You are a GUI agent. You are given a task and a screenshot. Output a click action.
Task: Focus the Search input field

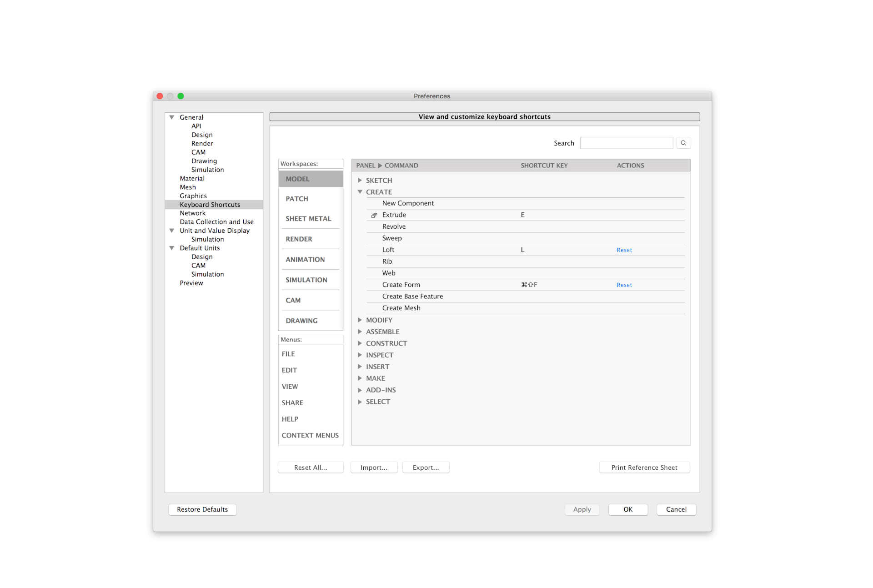click(627, 143)
